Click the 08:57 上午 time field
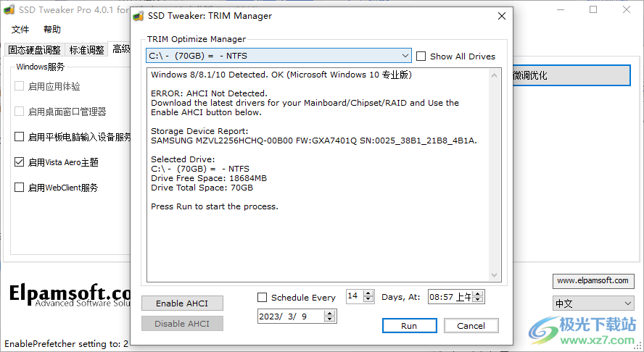 450,297
